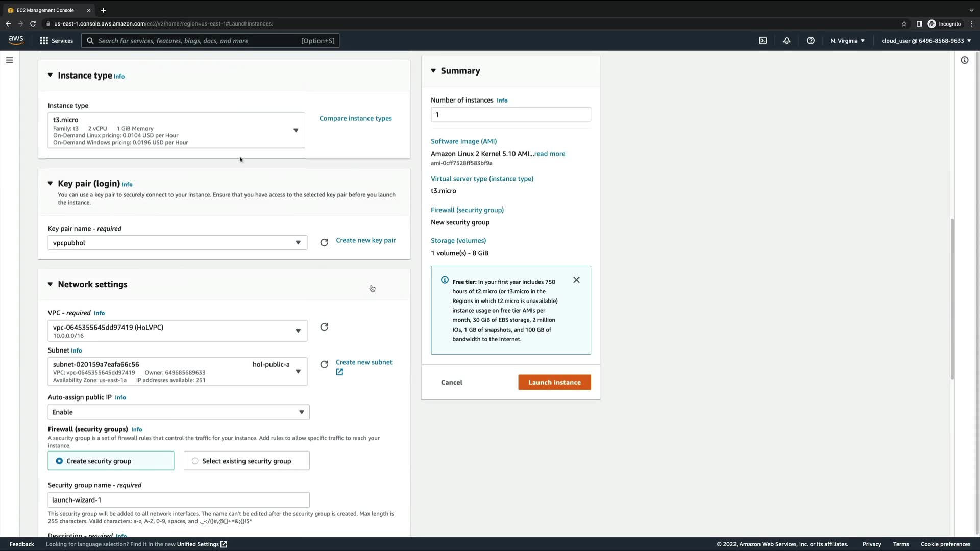Open the Key pair name dropdown
The height and width of the screenshot is (551, 980).
click(177, 243)
